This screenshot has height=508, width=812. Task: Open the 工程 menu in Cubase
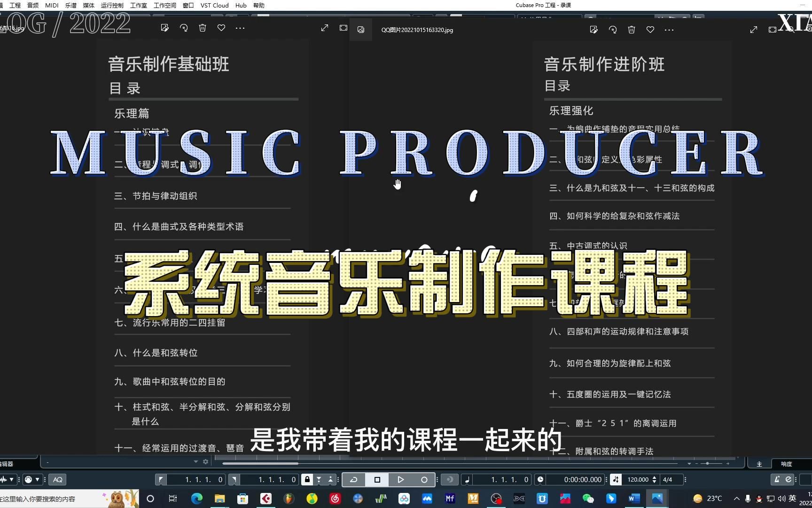point(15,5)
